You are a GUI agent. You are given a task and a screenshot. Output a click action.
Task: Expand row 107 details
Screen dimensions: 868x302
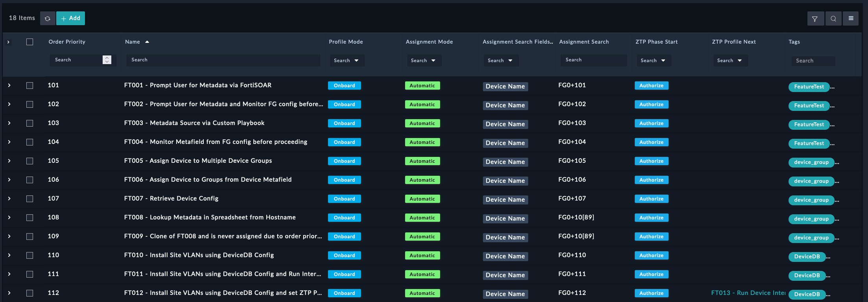click(9, 199)
